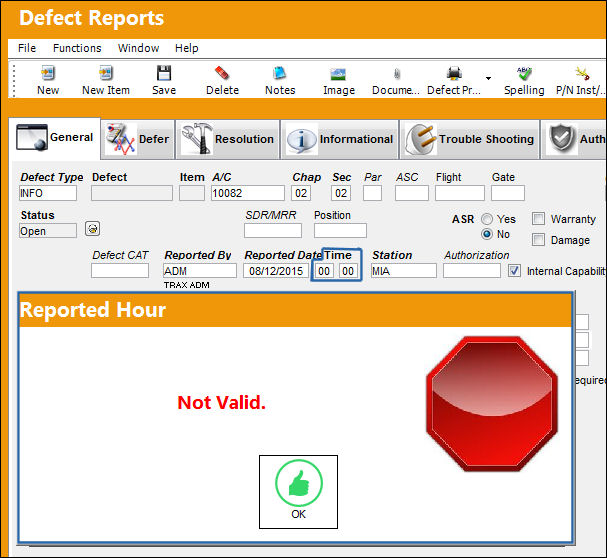The height and width of the screenshot is (558, 607).
Task: Click OK in the Reported Hour dialog
Action: point(298,492)
